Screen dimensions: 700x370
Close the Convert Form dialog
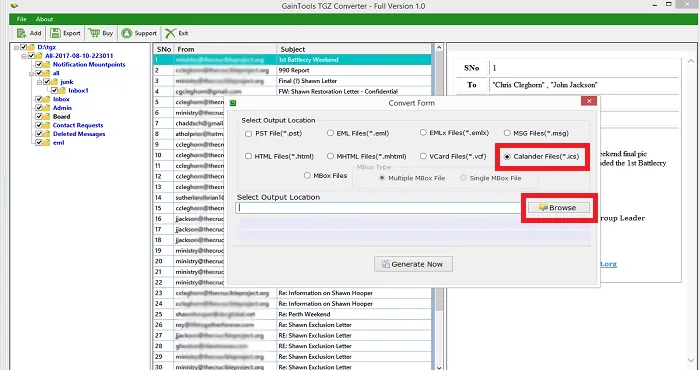pyautogui.click(x=589, y=101)
